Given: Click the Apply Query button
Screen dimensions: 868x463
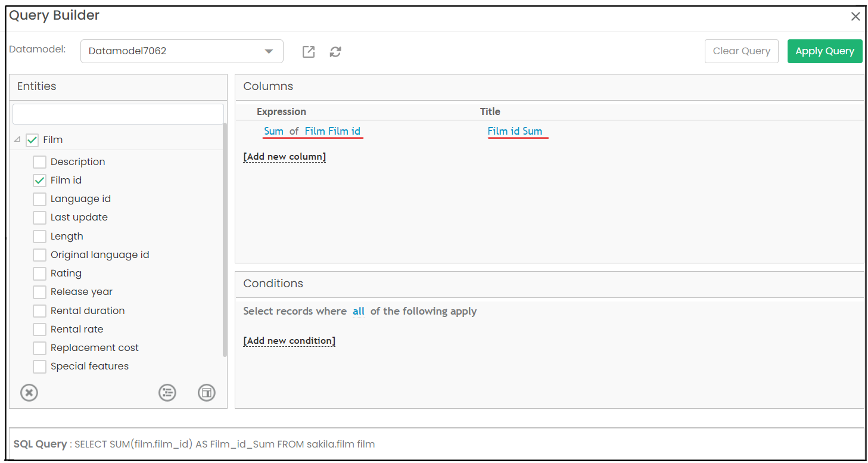Looking at the screenshot, I should pos(825,51).
